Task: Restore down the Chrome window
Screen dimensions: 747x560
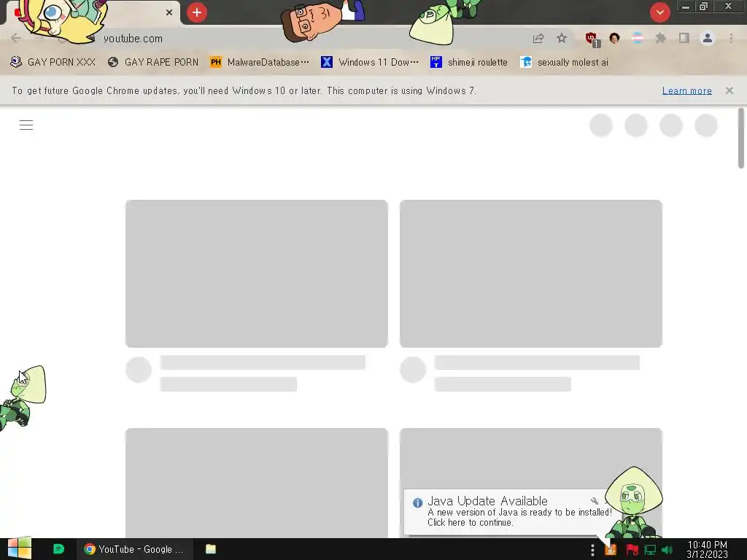Action: click(x=704, y=7)
